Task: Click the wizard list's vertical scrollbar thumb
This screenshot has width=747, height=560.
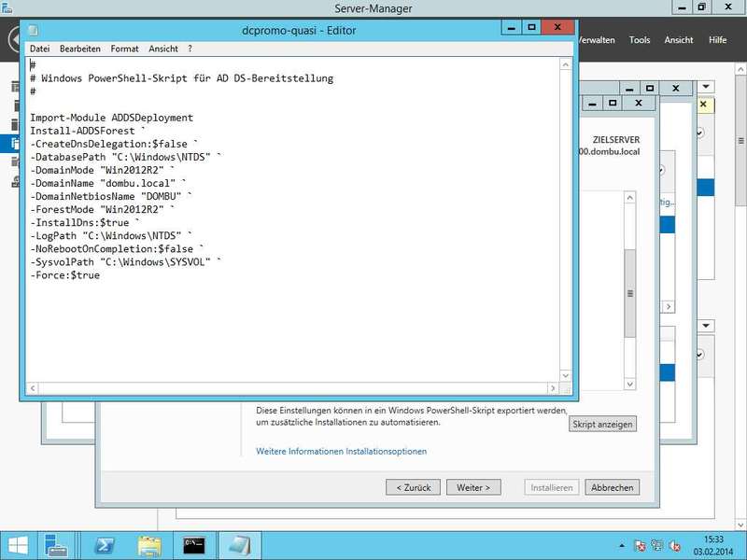Action: (x=629, y=293)
